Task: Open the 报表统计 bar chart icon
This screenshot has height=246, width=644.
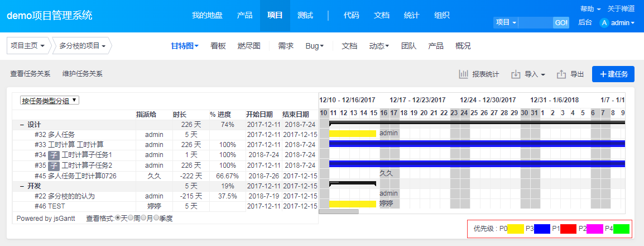Action: 463,74
